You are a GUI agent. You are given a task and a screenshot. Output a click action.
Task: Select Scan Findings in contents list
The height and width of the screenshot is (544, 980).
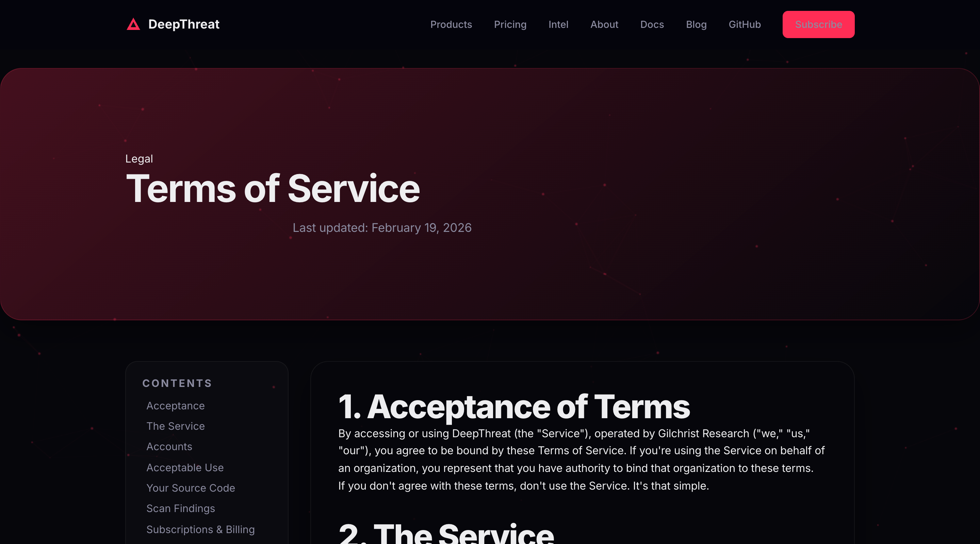point(181,508)
